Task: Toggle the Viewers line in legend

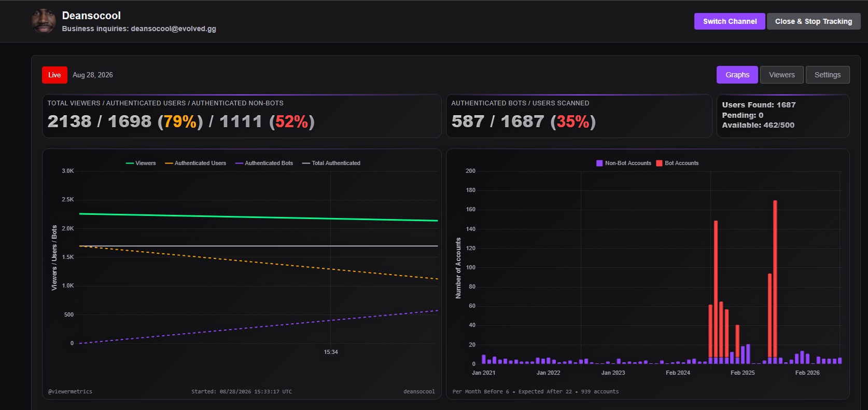Action: click(x=141, y=163)
